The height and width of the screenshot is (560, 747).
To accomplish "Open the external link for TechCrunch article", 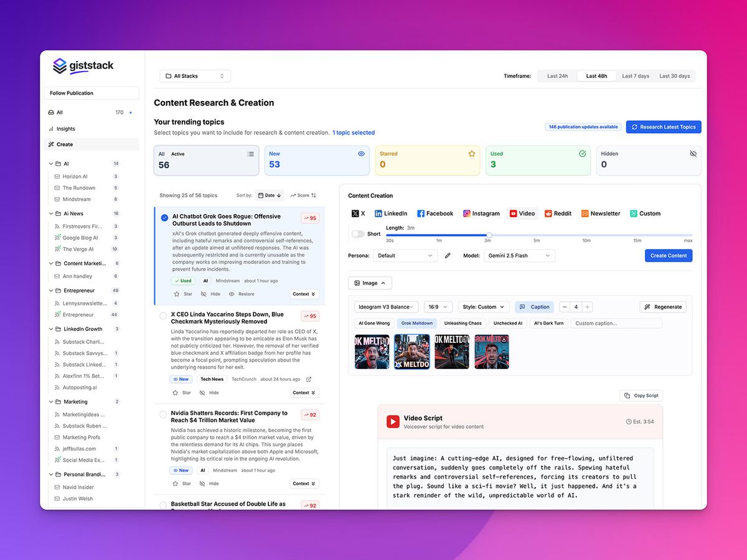I will (x=309, y=379).
